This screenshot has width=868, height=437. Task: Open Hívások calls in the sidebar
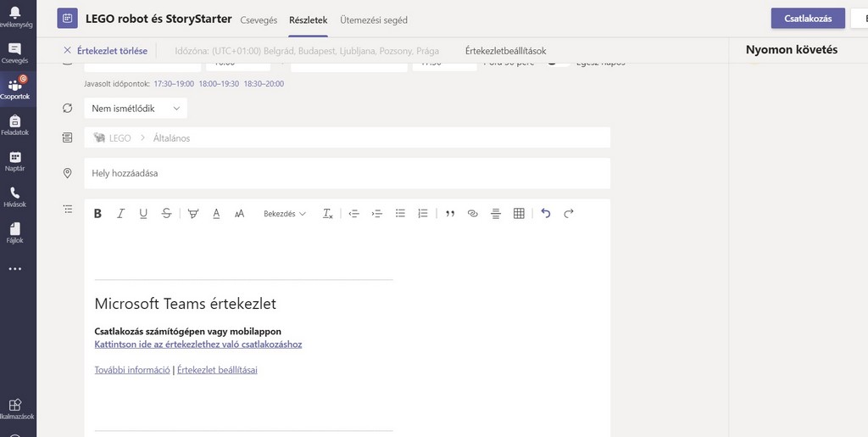pyautogui.click(x=15, y=197)
